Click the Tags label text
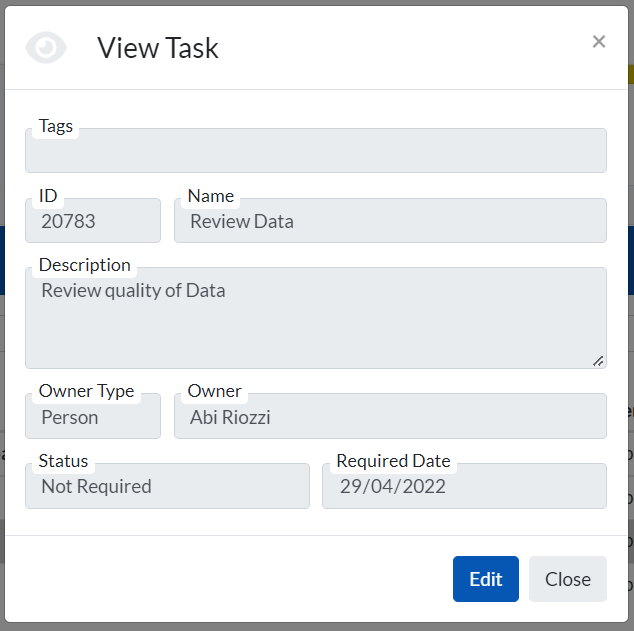 coord(56,126)
